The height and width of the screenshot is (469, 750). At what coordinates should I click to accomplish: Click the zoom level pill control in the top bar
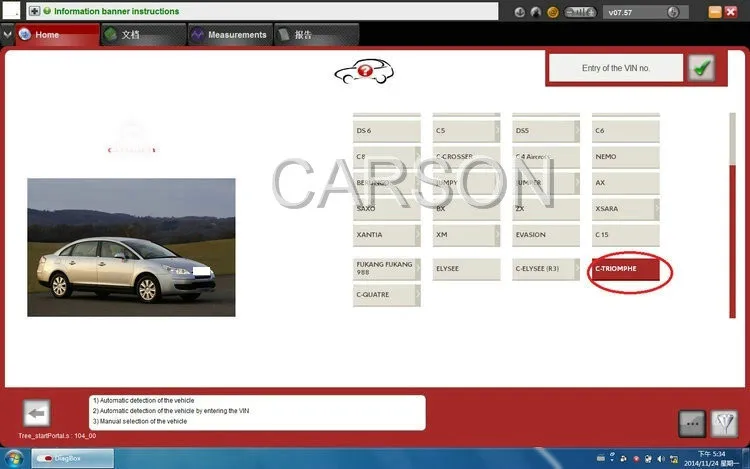pyautogui.click(x=580, y=12)
